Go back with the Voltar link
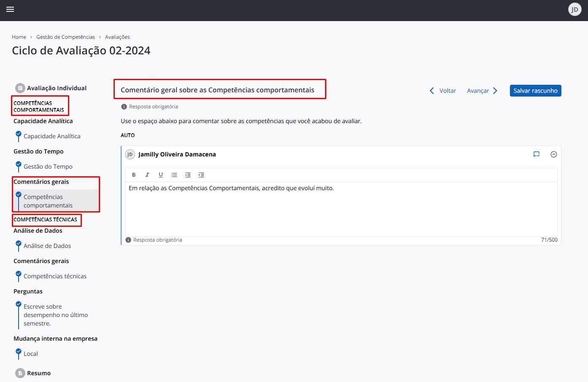 click(443, 91)
